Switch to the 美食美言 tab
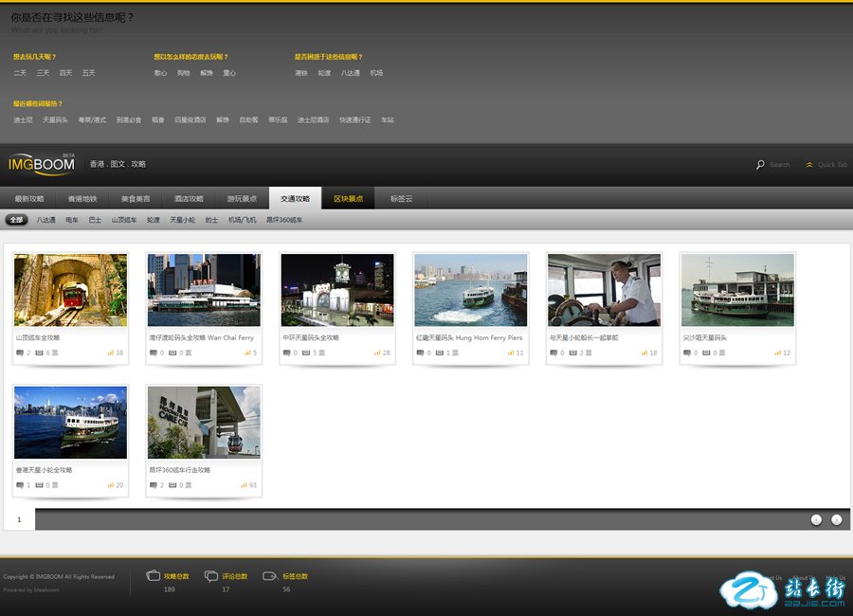This screenshot has height=616, width=853. coord(135,199)
